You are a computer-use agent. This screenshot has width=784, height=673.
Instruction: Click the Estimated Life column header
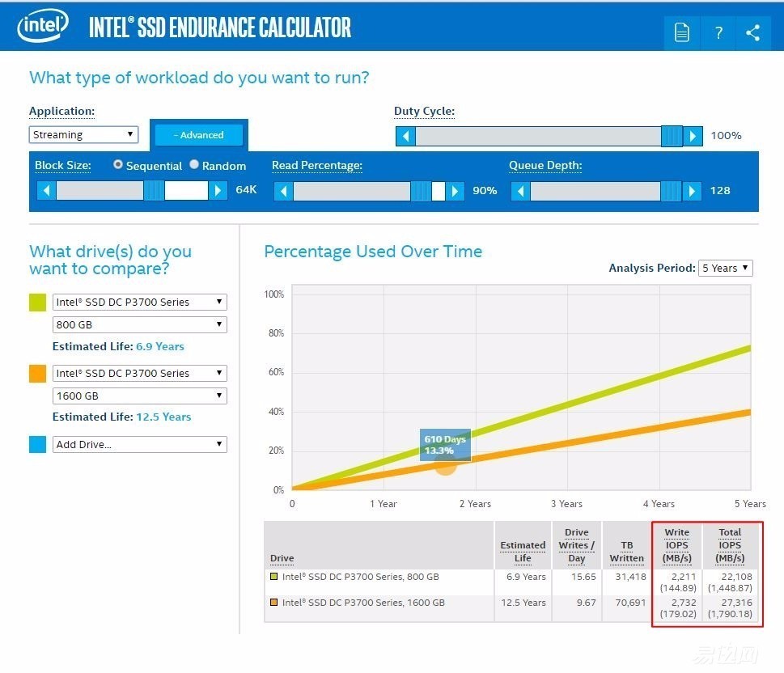[x=523, y=552]
